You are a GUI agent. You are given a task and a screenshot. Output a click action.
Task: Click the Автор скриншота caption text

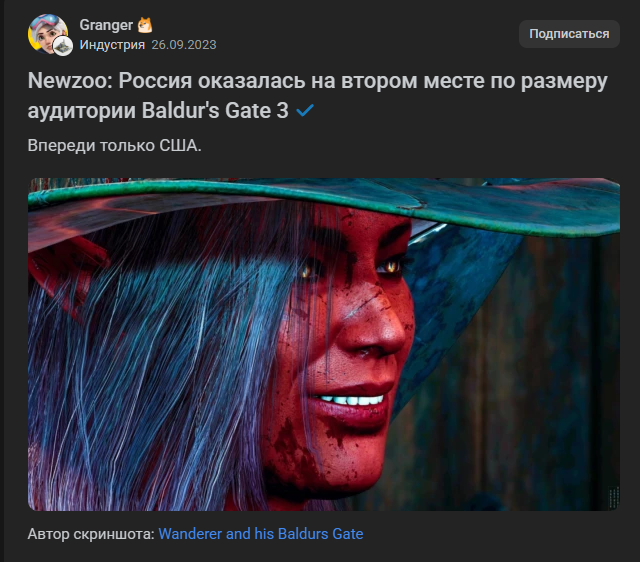coord(91,533)
